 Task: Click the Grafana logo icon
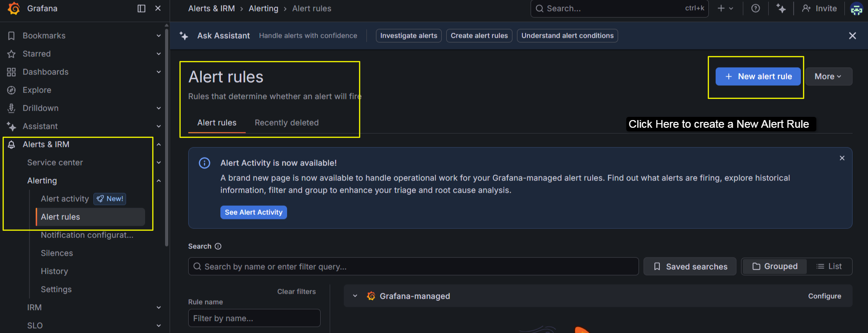pos(14,8)
